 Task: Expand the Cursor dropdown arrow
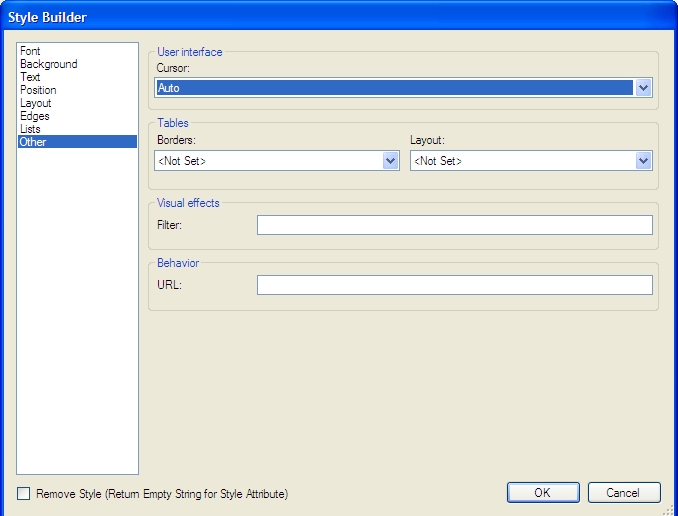pyautogui.click(x=643, y=88)
